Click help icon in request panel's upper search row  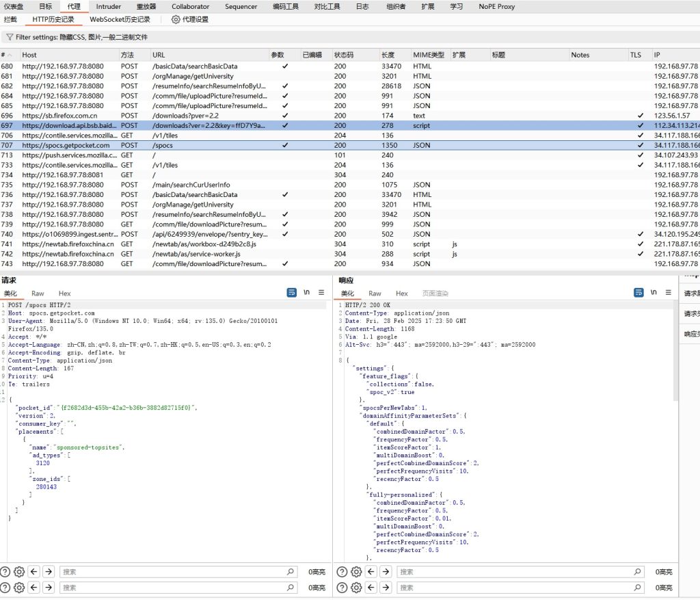click(5, 572)
